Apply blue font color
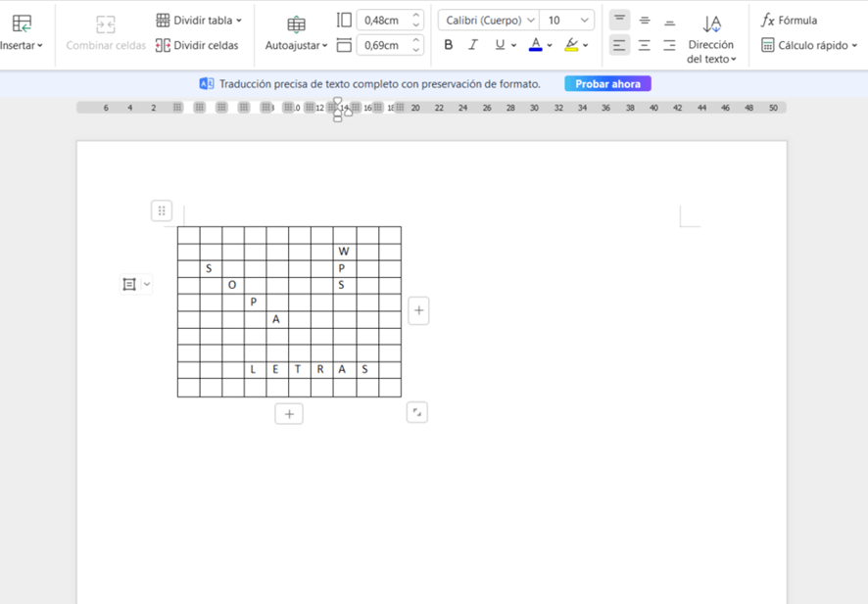This screenshot has width=868, height=604. (x=535, y=45)
